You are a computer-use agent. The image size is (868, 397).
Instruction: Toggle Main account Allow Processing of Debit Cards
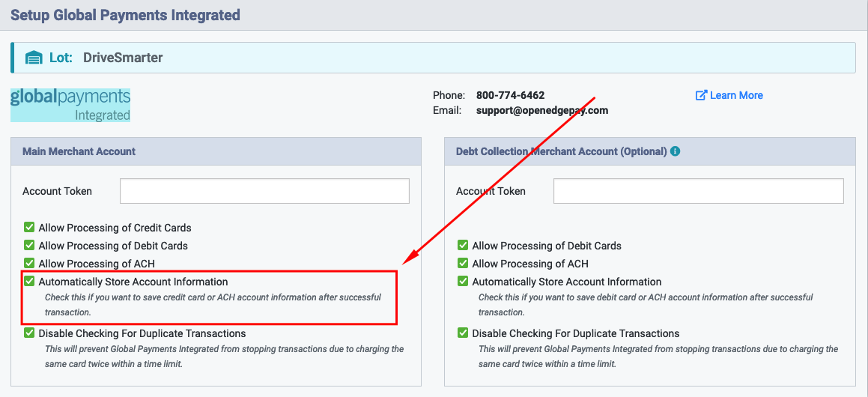[x=29, y=245]
